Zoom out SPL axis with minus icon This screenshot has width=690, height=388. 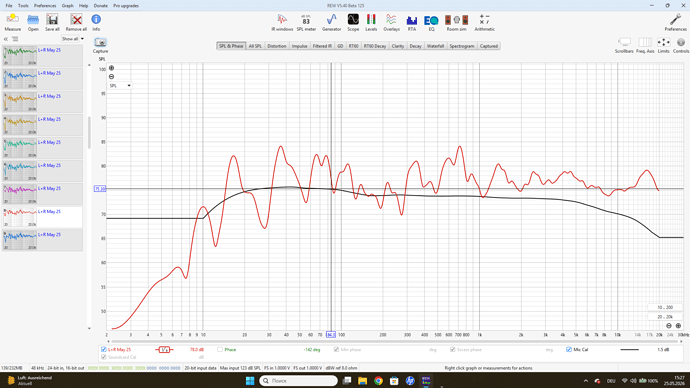pos(111,77)
